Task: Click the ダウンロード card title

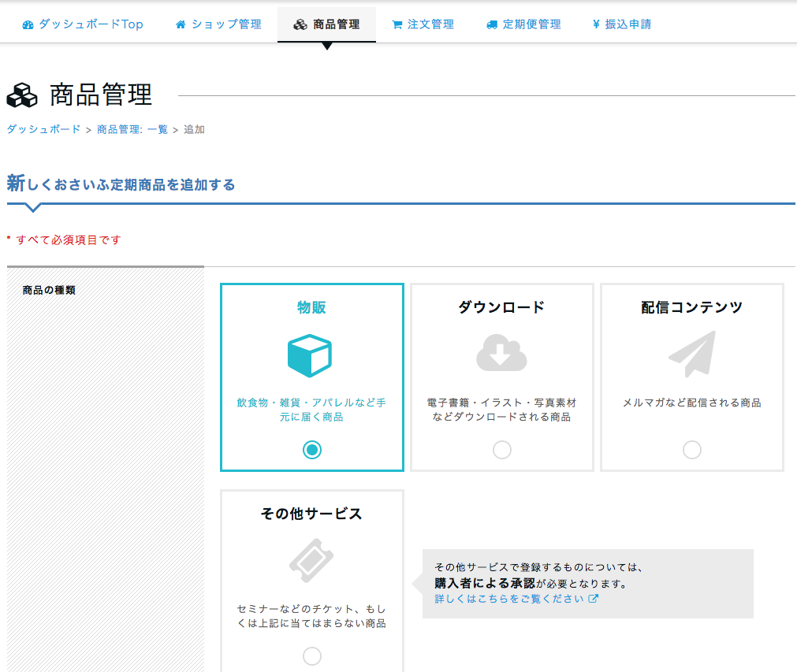Action: tap(501, 307)
